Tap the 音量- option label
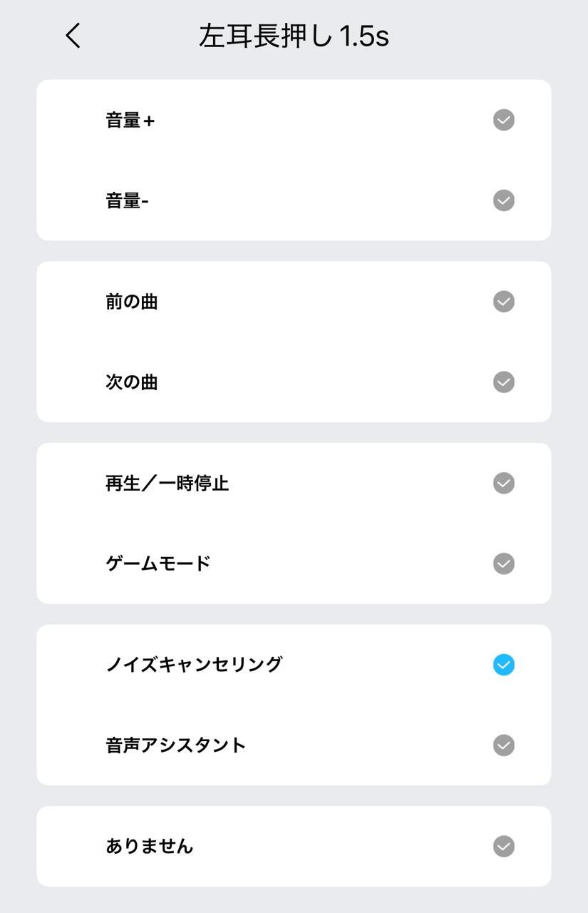The image size is (588, 913). pyautogui.click(x=128, y=201)
